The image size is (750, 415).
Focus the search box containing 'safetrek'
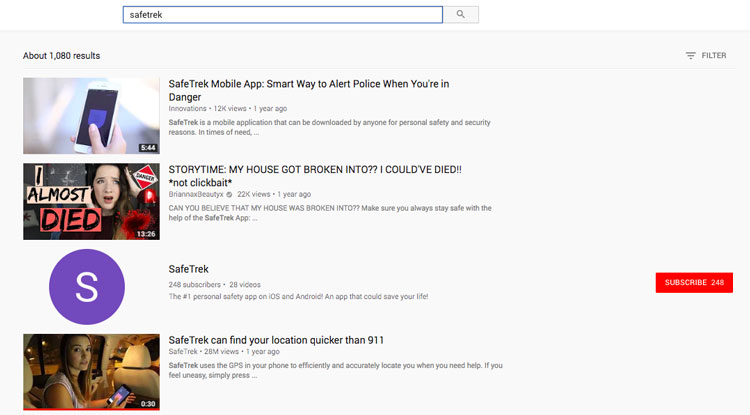tap(283, 14)
